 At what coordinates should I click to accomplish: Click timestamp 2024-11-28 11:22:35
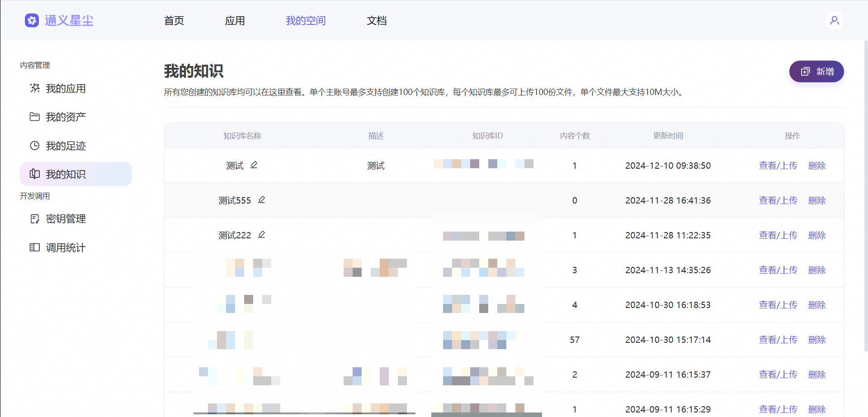click(668, 235)
